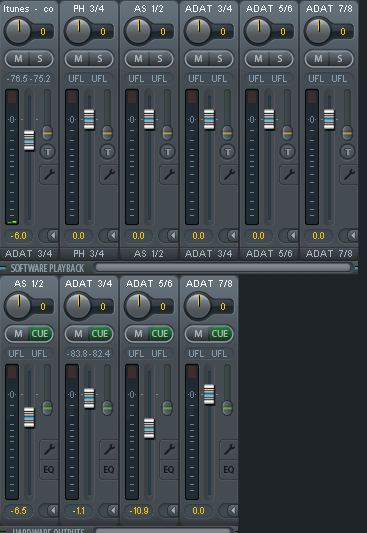Open wrench settings on ADAT 5/6 hardware output

[170, 449]
